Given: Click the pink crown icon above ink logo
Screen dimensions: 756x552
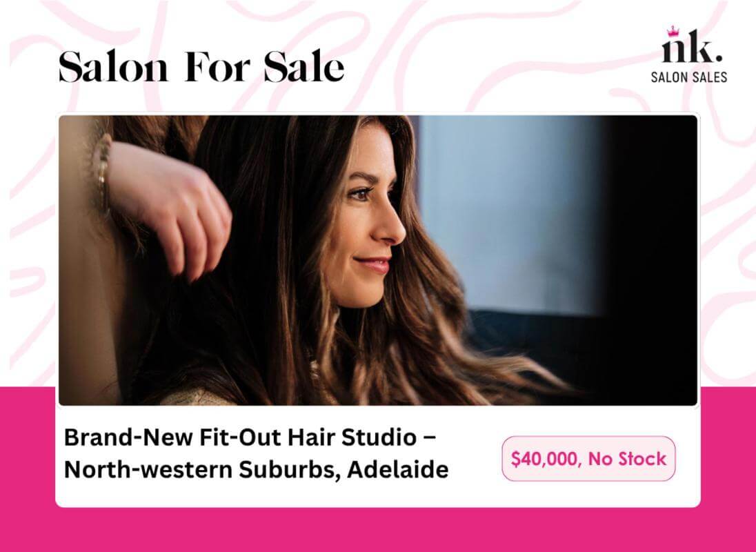Looking at the screenshot, I should pyautogui.click(x=672, y=31).
